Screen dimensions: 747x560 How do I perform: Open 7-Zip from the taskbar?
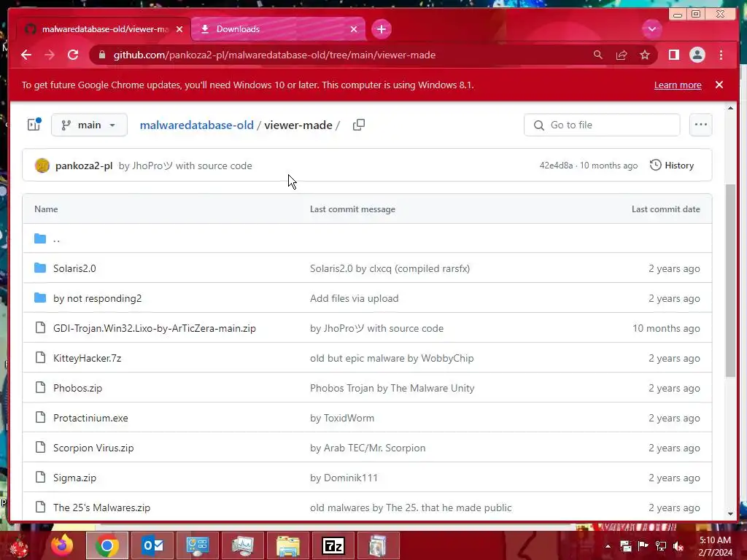click(333, 545)
